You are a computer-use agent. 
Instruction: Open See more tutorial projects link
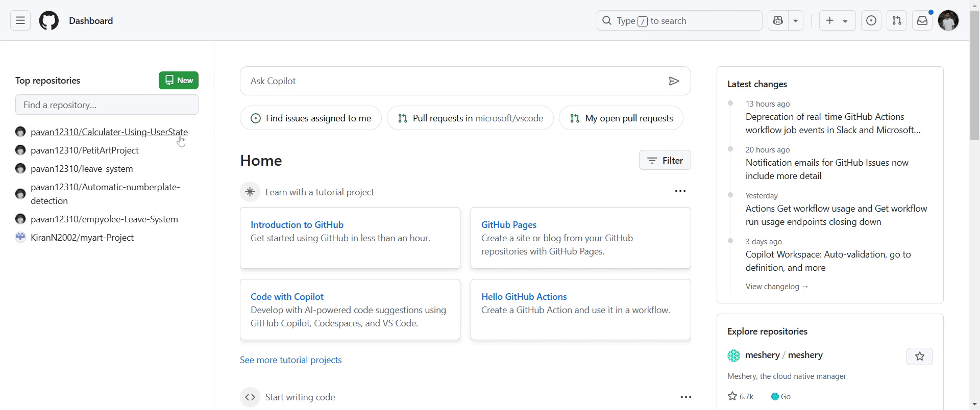291,360
